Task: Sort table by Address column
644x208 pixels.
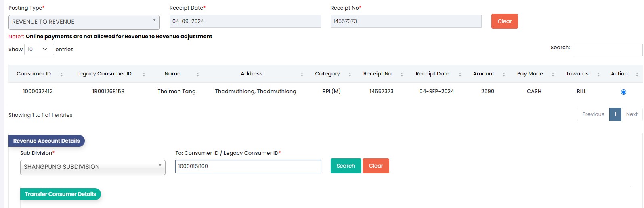Action: coord(252,74)
